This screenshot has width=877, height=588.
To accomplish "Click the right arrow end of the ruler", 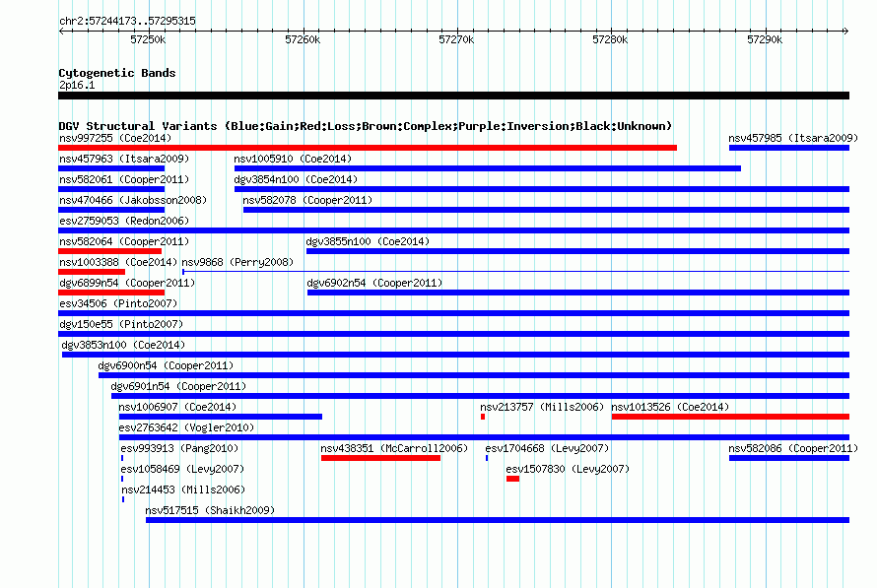I will 845,31.
